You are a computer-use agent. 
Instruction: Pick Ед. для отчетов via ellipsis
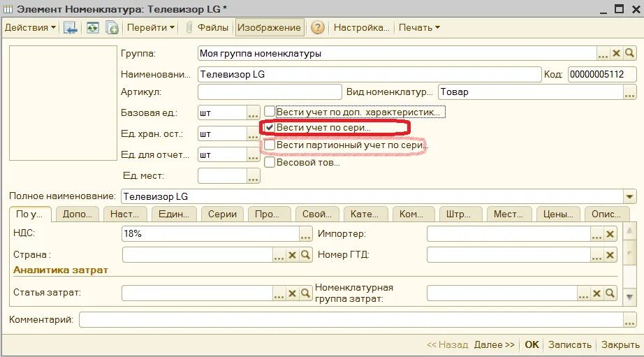[253, 155]
